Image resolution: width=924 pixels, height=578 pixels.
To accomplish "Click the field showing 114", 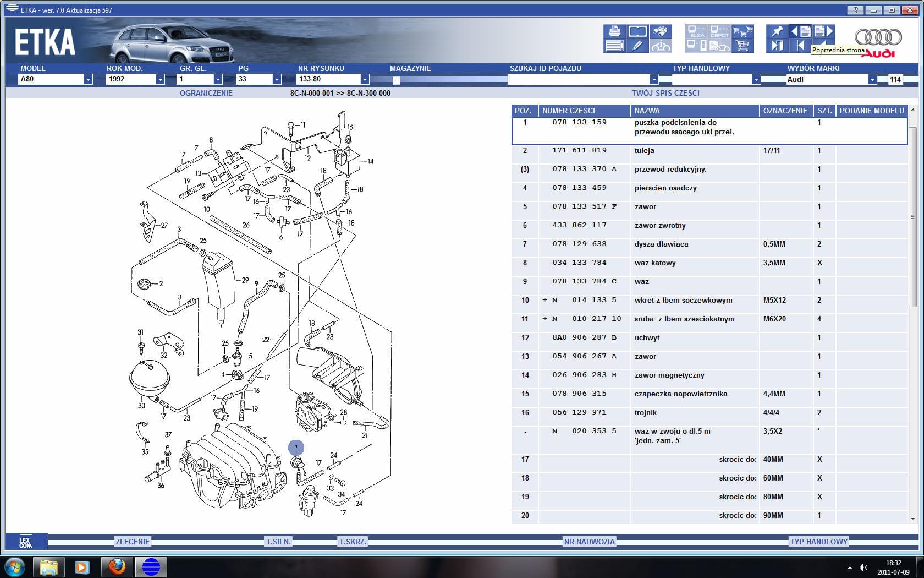I will [x=896, y=79].
